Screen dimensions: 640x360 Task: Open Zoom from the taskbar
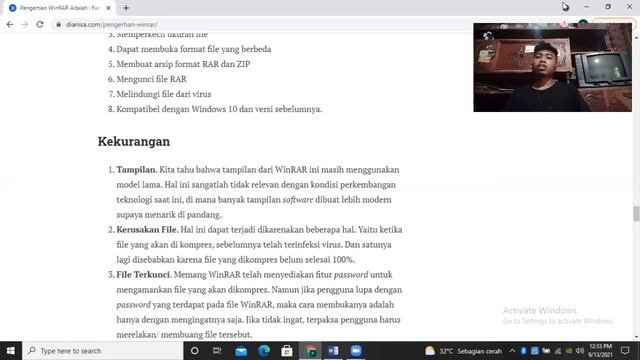tap(356, 351)
